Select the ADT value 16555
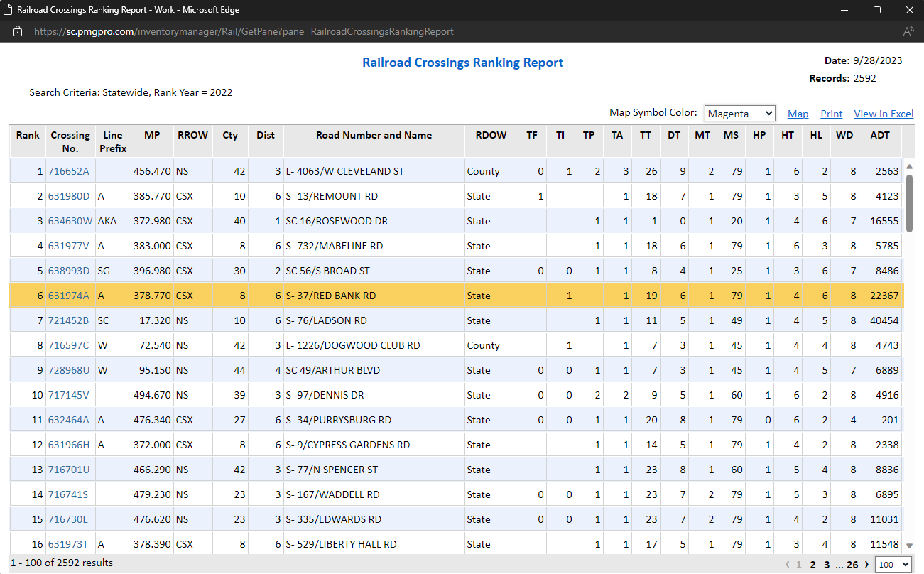The width and height of the screenshot is (924, 574). coord(884,221)
